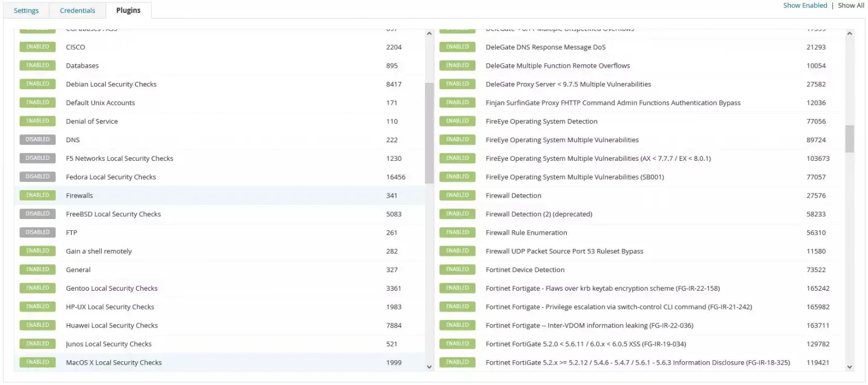Disable the Databases plugin family badge

(37, 65)
